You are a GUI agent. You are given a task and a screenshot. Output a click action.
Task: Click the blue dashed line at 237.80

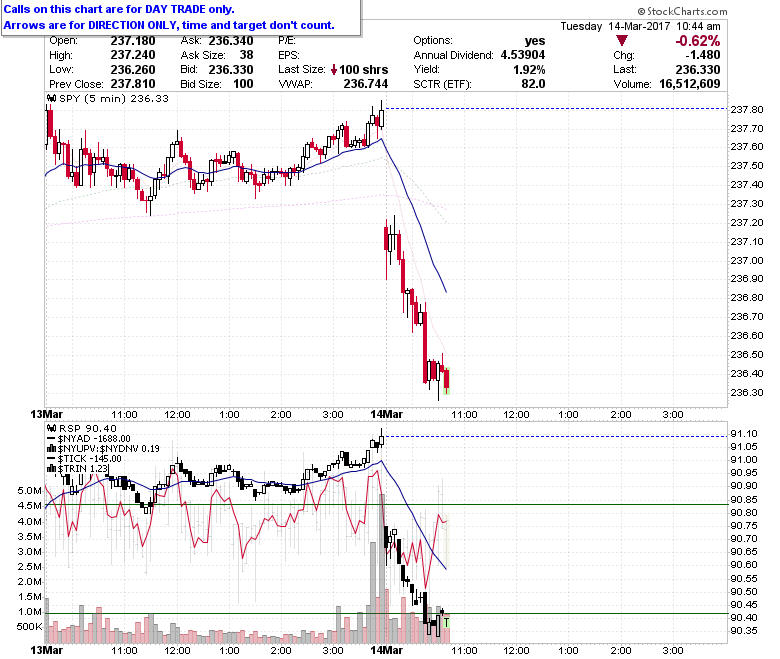pyautogui.click(x=556, y=108)
